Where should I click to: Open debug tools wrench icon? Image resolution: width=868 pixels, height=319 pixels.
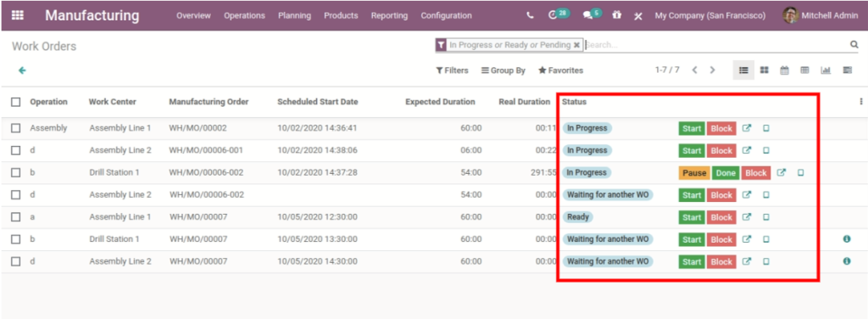(637, 16)
